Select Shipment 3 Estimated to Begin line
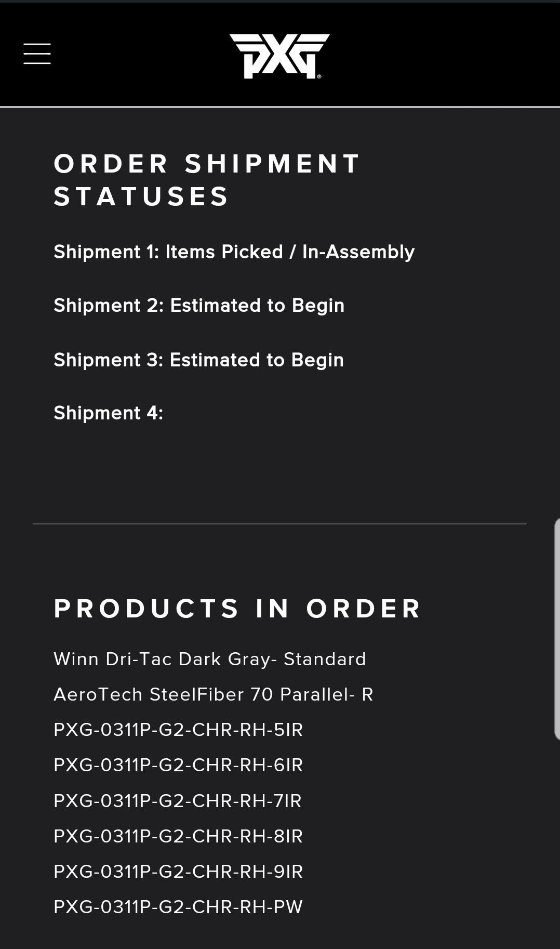The height and width of the screenshot is (949, 560). [x=198, y=360]
